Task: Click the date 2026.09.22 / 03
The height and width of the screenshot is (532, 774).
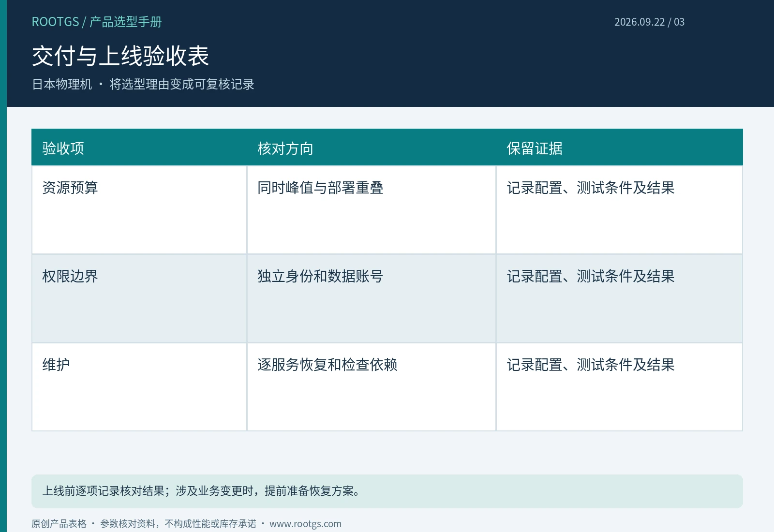Action: coord(649,22)
